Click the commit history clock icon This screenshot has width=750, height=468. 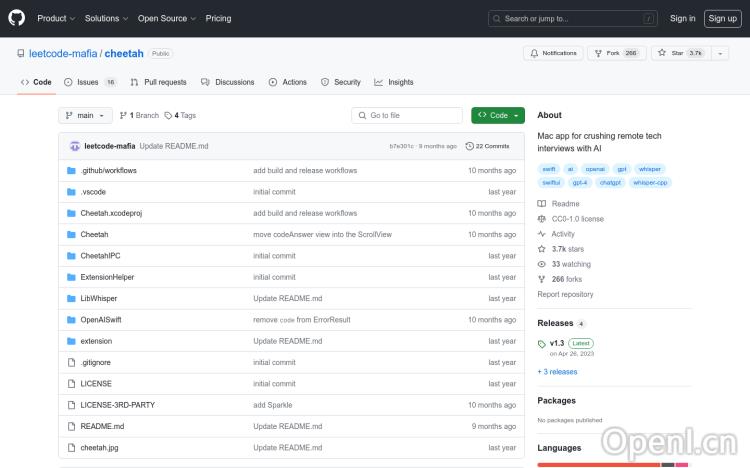pos(470,146)
